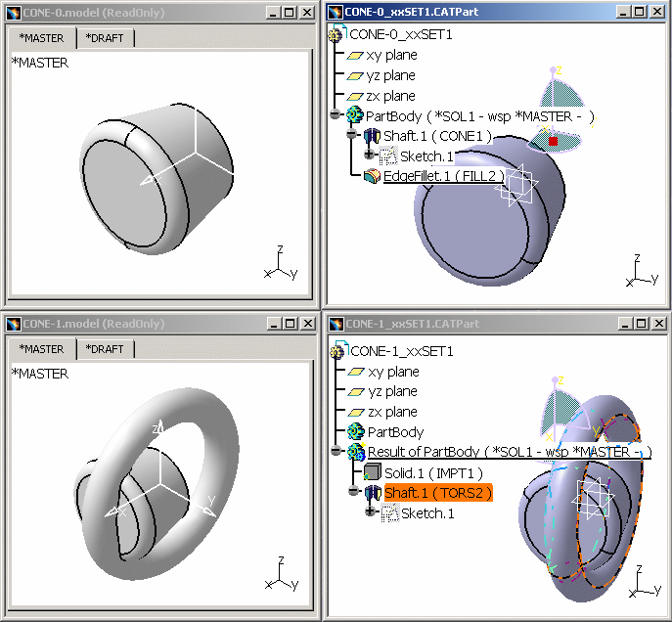This screenshot has width=672, height=622.
Task: Collapse the Shaft.1 (CONE1) node
Action: click(x=353, y=136)
